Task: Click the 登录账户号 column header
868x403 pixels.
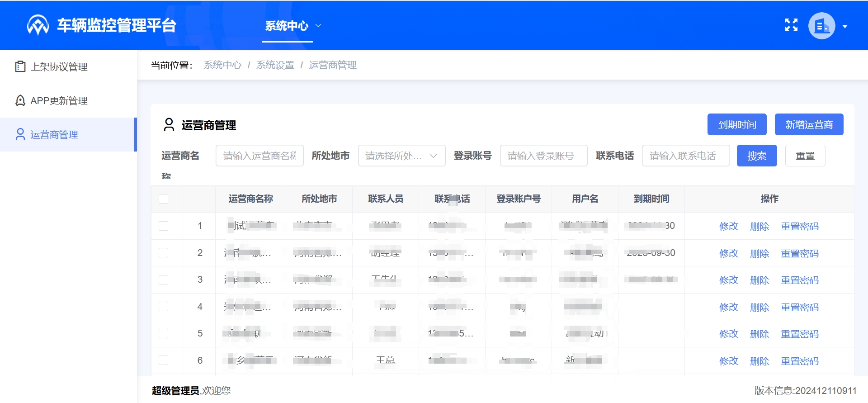Action: (519, 199)
